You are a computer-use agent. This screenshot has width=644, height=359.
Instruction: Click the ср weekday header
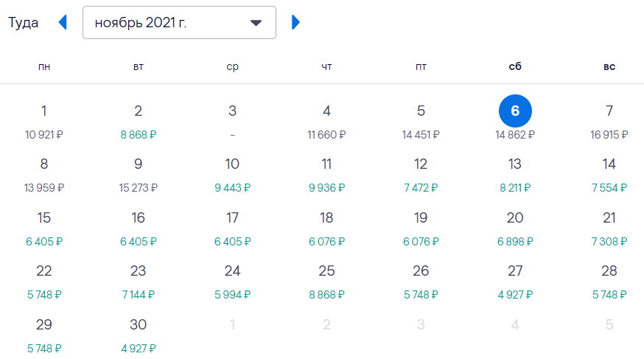(232, 67)
